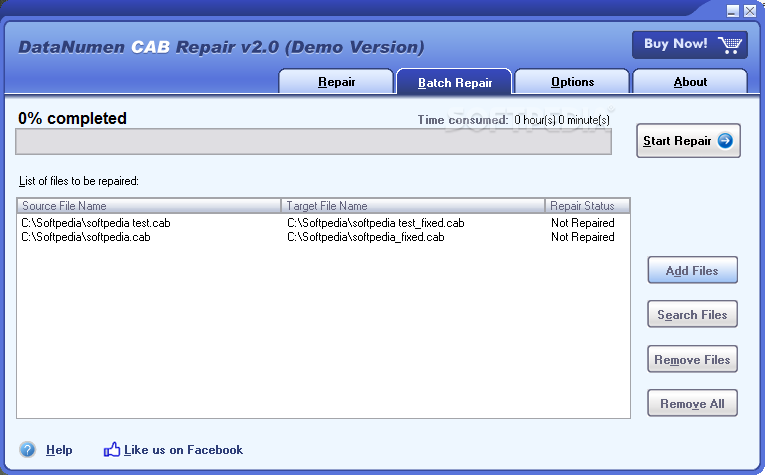This screenshot has width=765, height=475.
Task: Click the Remove Files button
Action: [x=692, y=359]
